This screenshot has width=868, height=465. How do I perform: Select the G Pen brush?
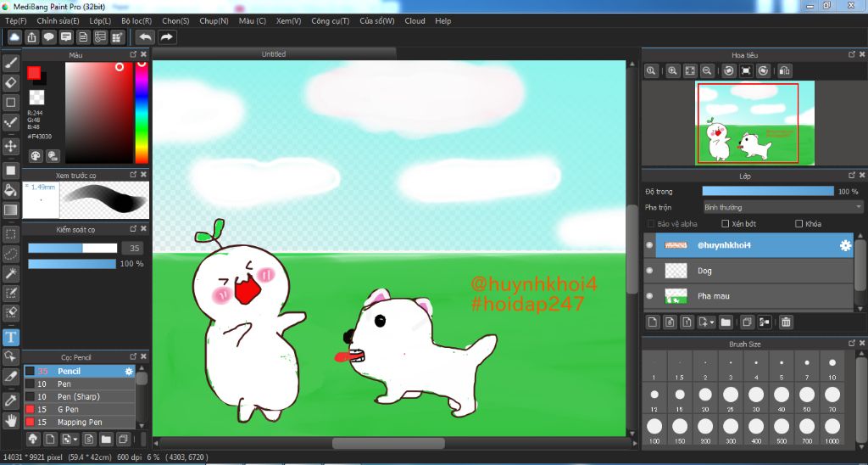[80, 410]
